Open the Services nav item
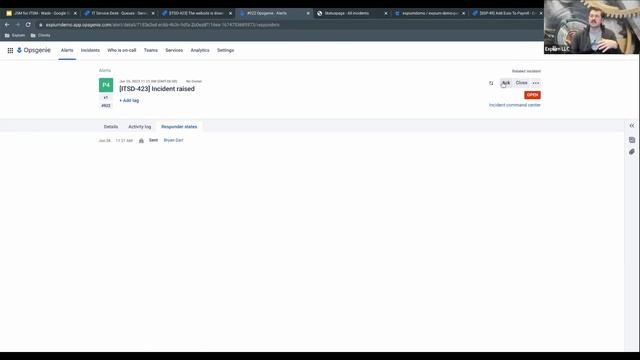The height and width of the screenshot is (360, 640). coord(174,50)
